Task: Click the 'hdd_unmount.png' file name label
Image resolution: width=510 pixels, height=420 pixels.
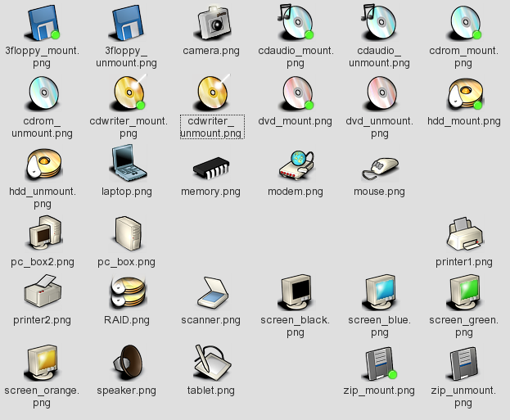Action: [43, 197]
